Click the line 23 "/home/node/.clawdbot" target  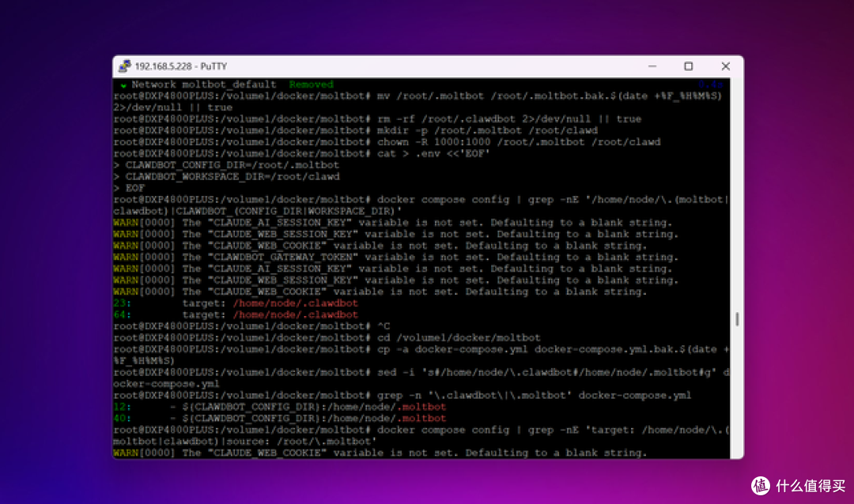(x=295, y=303)
